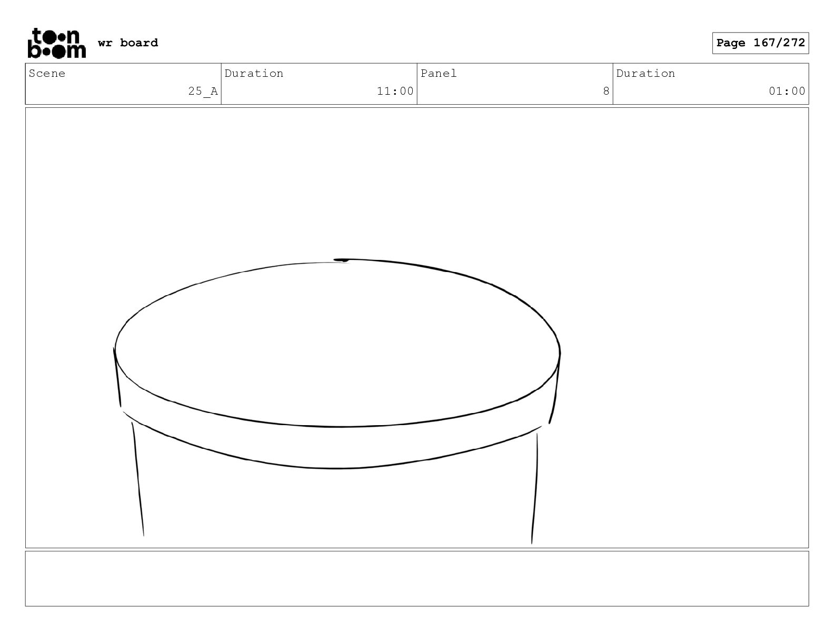Click the storyboard drawing of the round table
The height and width of the screenshot is (644, 834).
(337, 401)
